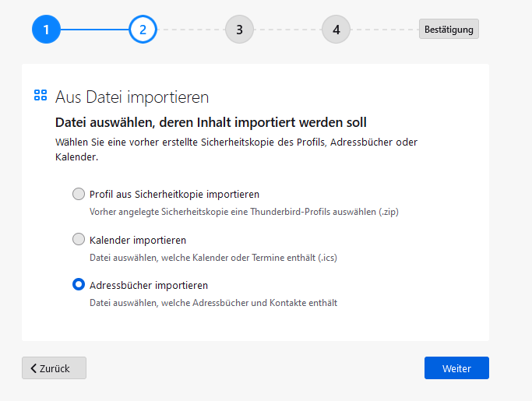Select the Adressbücher importieren radio button

point(79,285)
